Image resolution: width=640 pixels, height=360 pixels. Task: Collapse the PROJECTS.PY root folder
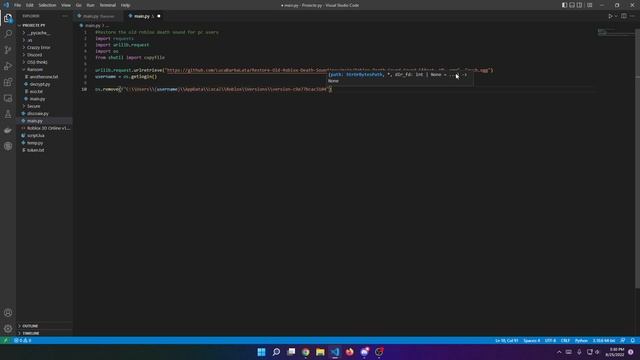point(44,25)
